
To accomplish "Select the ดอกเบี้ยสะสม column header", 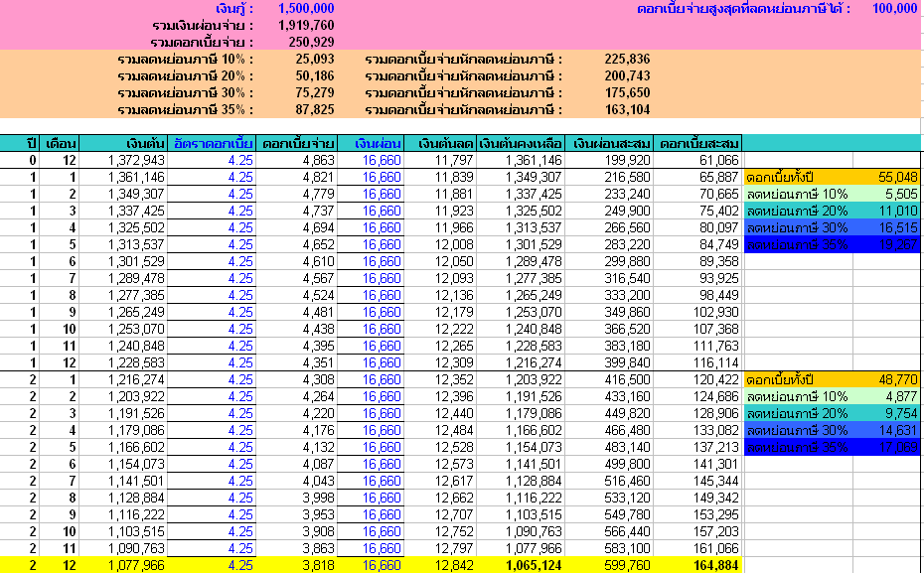I will click(698, 143).
